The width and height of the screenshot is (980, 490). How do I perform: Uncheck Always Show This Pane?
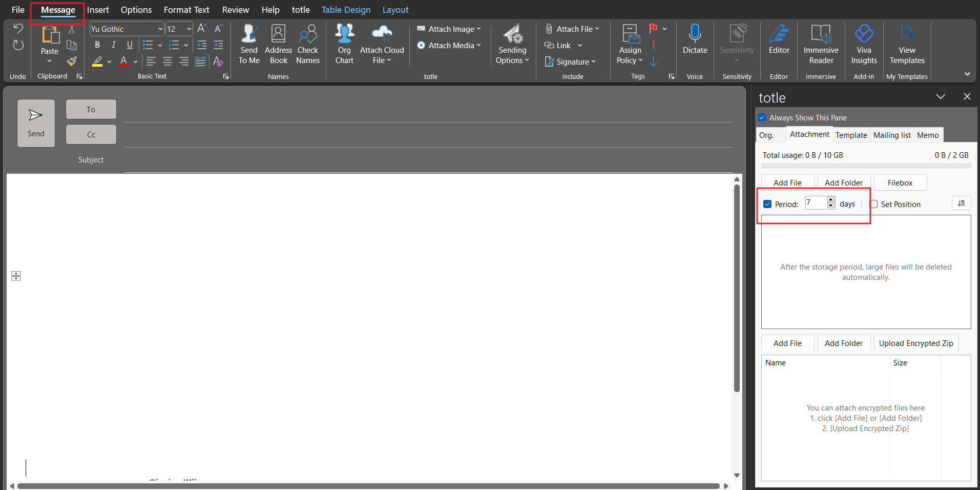pyautogui.click(x=762, y=118)
